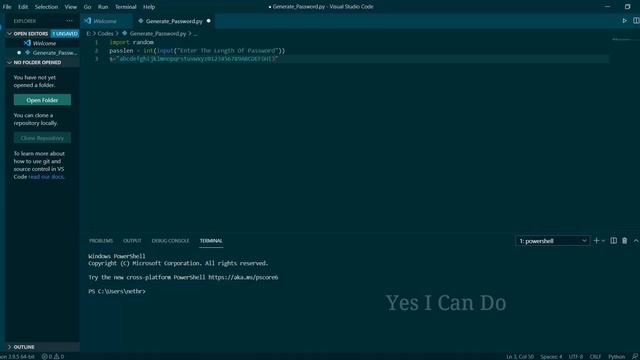
Task: Select the Terminal panel tab
Action: point(211,241)
